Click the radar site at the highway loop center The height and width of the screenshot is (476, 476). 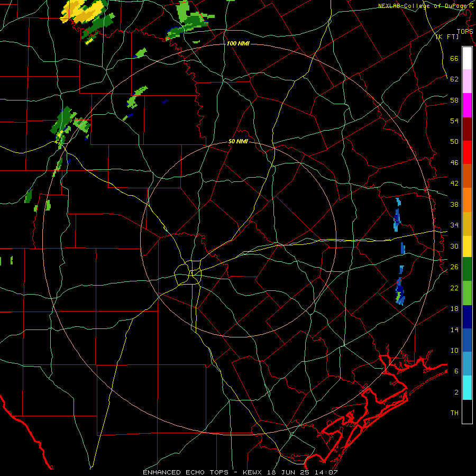(x=191, y=273)
